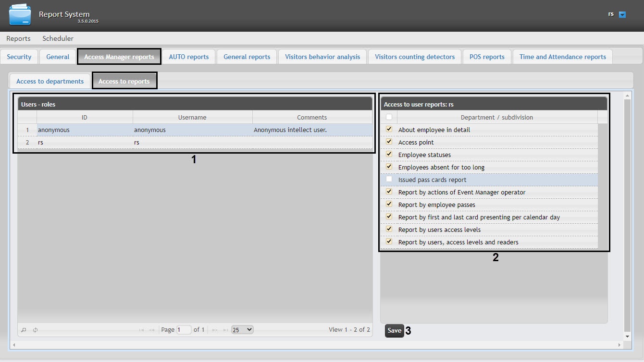Check the Issued pass cards report checkbox

click(389, 180)
